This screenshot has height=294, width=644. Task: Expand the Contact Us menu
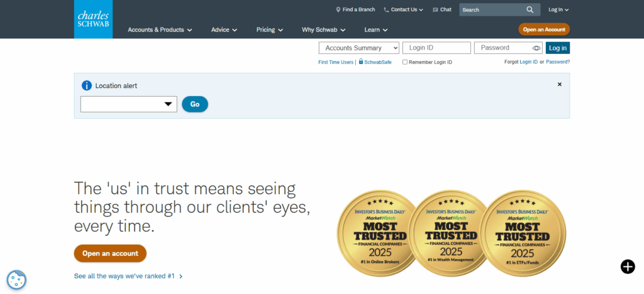coord(404,9)
